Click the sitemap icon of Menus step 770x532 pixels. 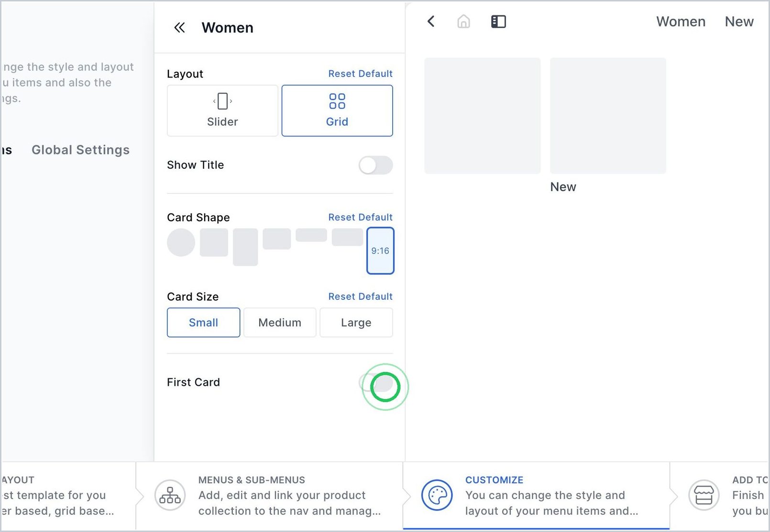coord(170,495)
